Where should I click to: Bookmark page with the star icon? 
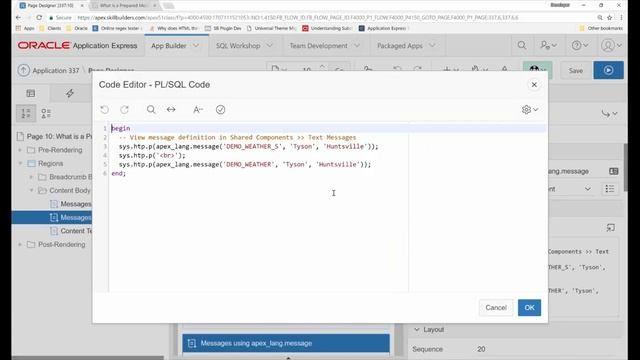tap(610, 18)
